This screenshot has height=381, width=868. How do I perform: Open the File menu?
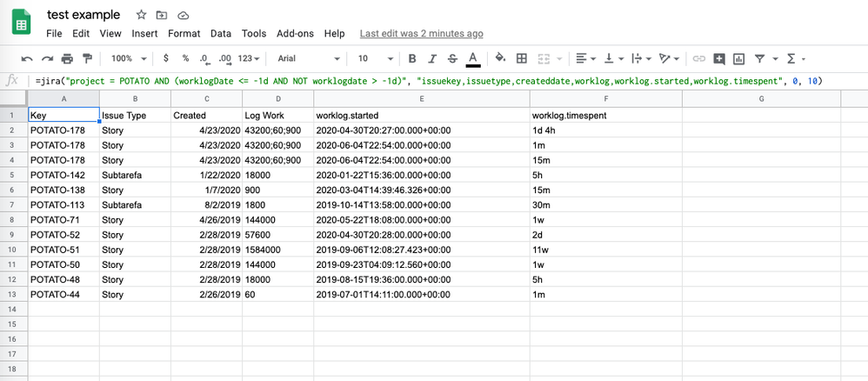point(54,34)
